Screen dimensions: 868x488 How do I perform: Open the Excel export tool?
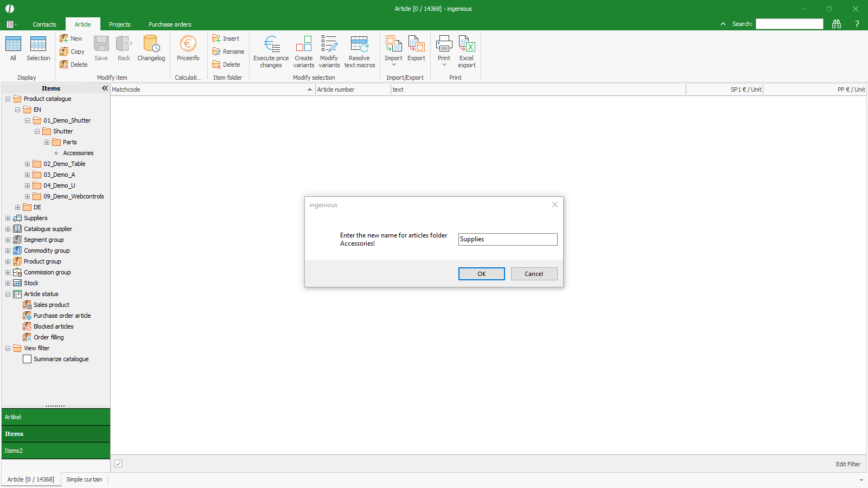click(x=467, y=44)
